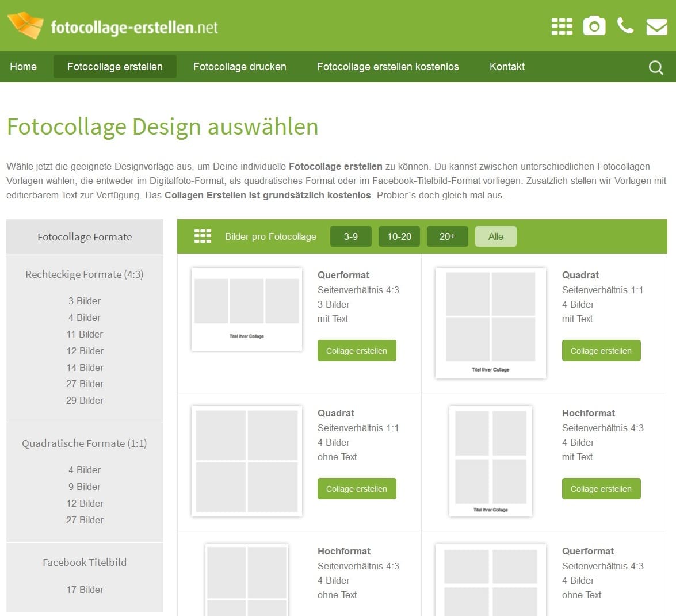This screenshot has height=616, width=676.
Task: Open Hochformat mit Text template thumbnail
Action: tap(491, 461)
